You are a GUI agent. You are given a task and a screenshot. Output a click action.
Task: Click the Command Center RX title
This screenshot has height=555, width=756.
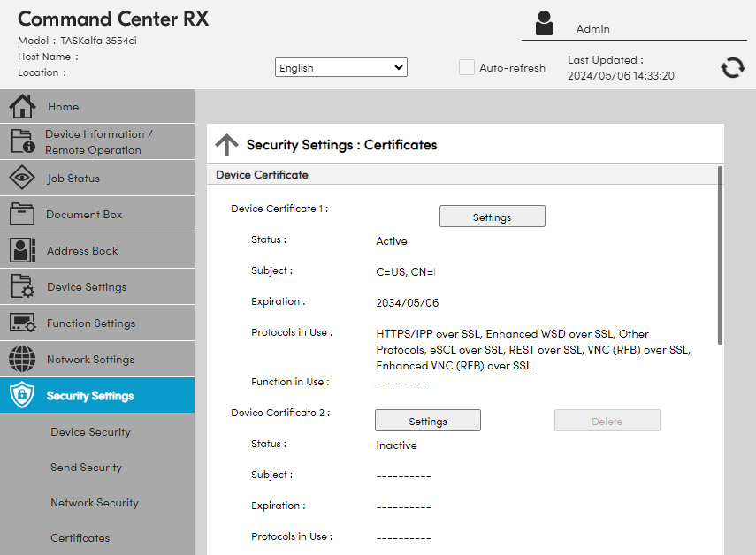(113, 19)
